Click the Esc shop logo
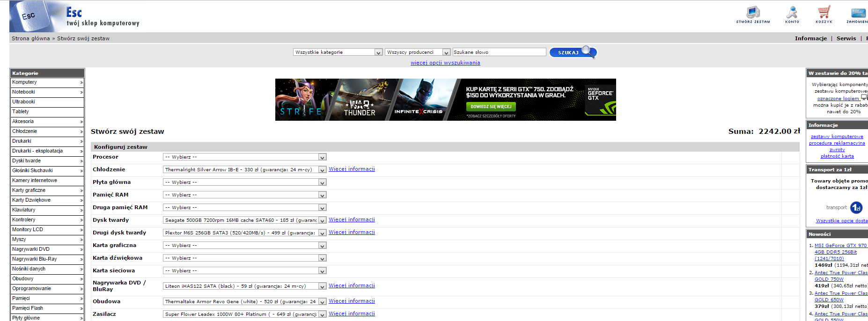 click(x=78, y=17)
